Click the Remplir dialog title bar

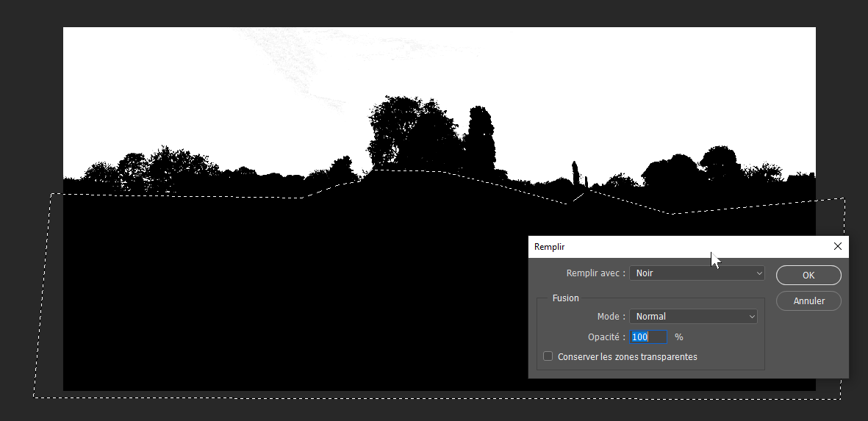(625, 247)
